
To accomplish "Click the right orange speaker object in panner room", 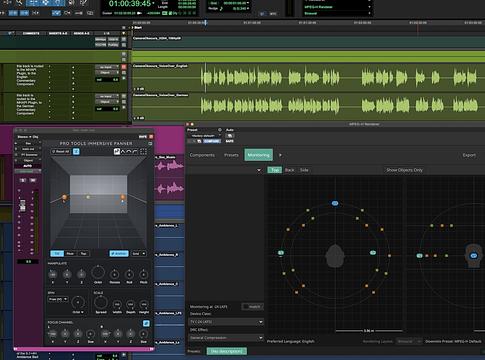I will click(123, 197).
